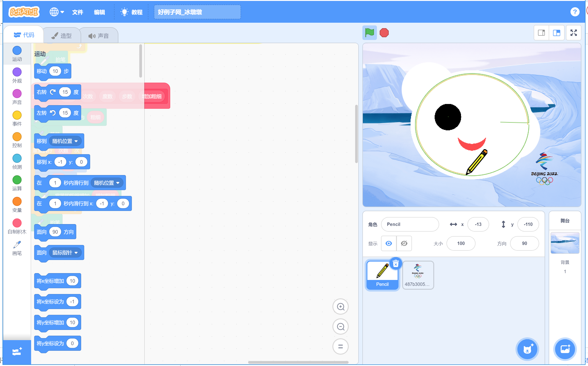588x366 pixels.
Task: Select the 变量 variables category
Action: [17, 205]
